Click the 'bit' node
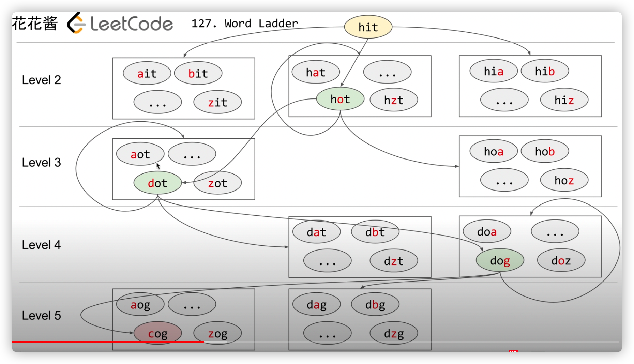The width and height of the screenshot is (634, 364). click(198, 73)
